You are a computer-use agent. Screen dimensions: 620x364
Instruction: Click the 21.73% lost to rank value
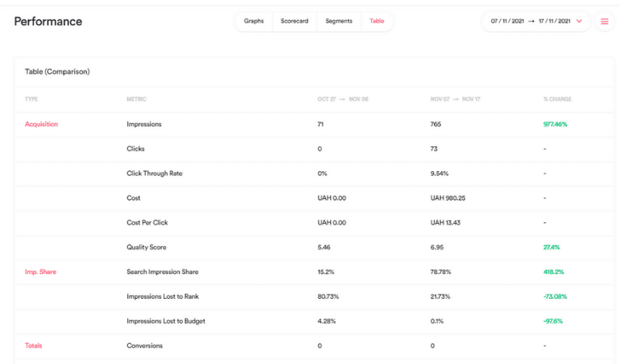[x=440, y=297]
